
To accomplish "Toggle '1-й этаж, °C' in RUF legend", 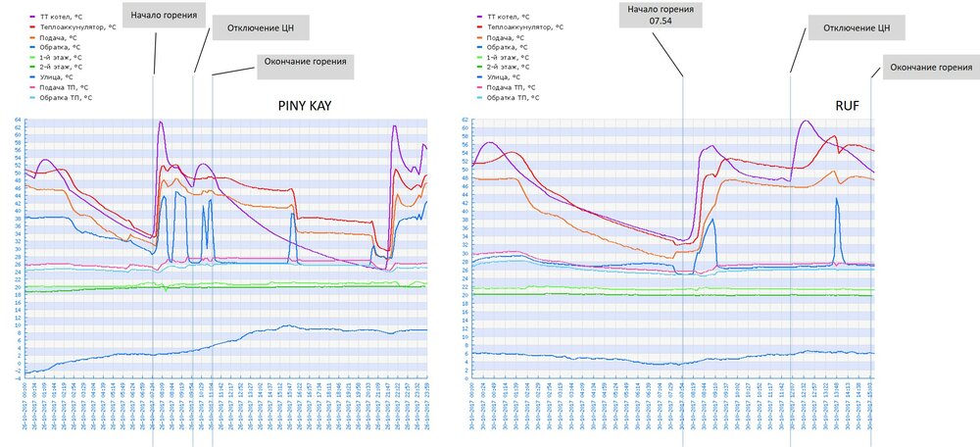I will coord(503,57).
